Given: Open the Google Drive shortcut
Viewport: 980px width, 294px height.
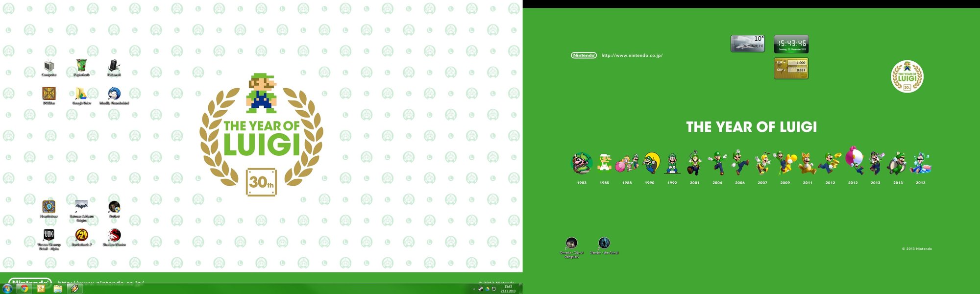Looking at the screenshot, I should click(81, 94).
